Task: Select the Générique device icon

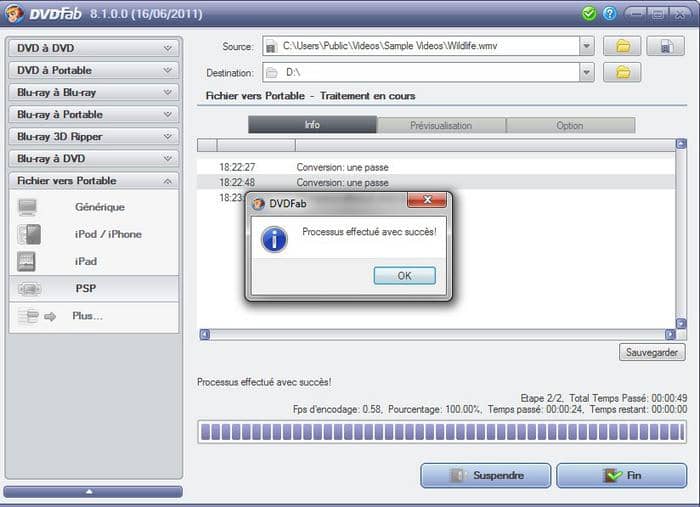Action: 28,207
